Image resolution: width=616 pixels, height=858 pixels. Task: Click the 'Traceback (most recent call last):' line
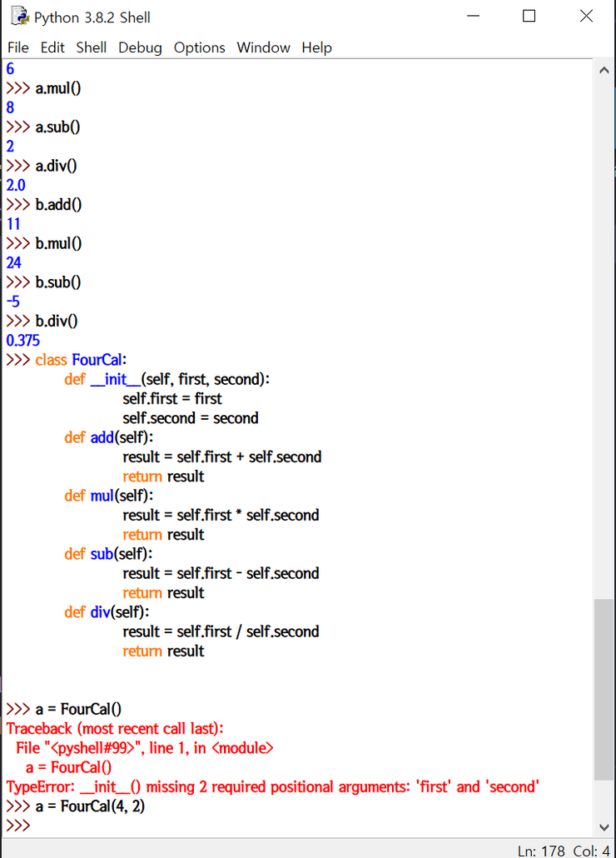(115, 729)
